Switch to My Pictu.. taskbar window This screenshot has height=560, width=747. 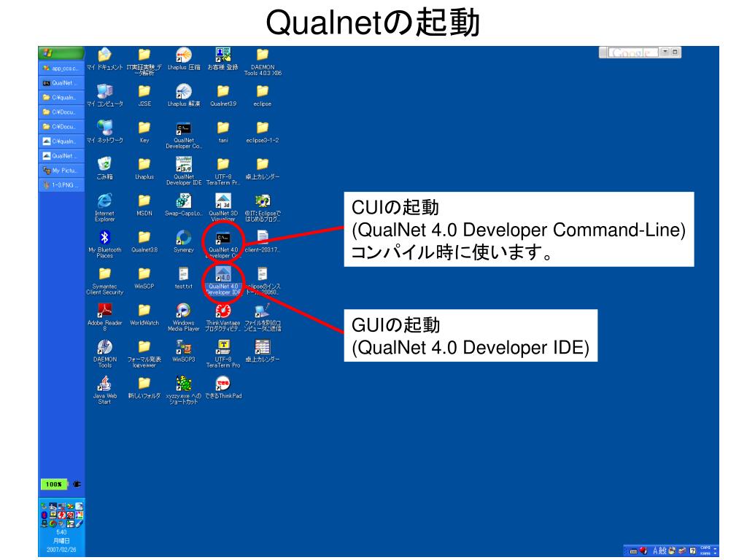[61, 171]
